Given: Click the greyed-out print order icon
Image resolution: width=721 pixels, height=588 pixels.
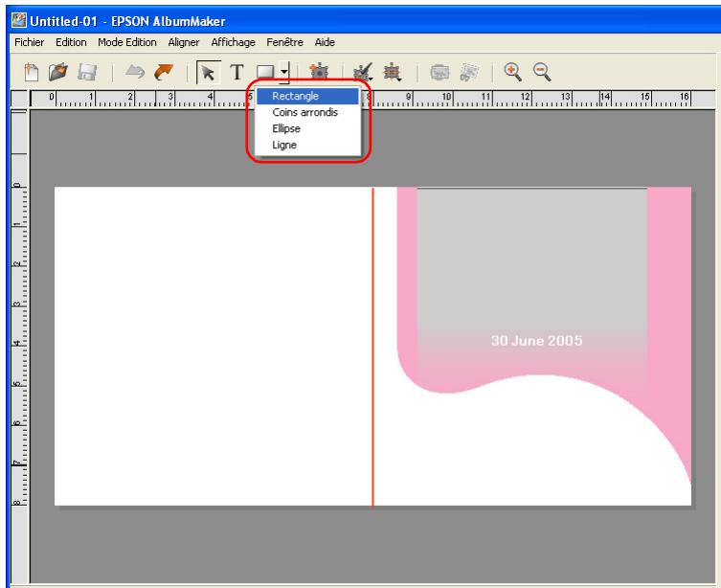Looking at the screenshot, I should [x=468, y=73].
